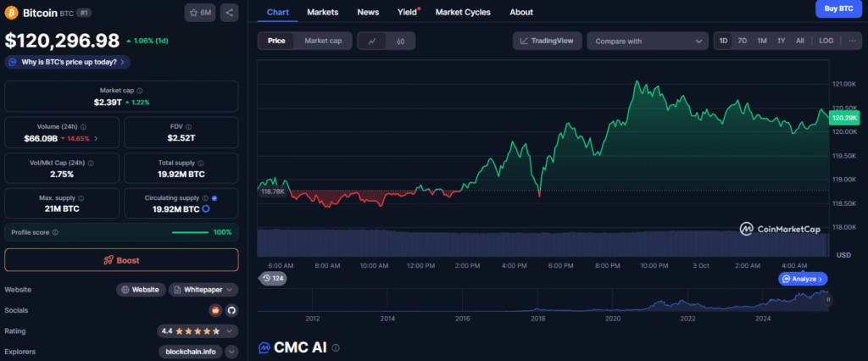Image resolution: width=868 pixels, height=361 pixels.
Task: Open the chart more options ellipsis
Action: point(852,41)
